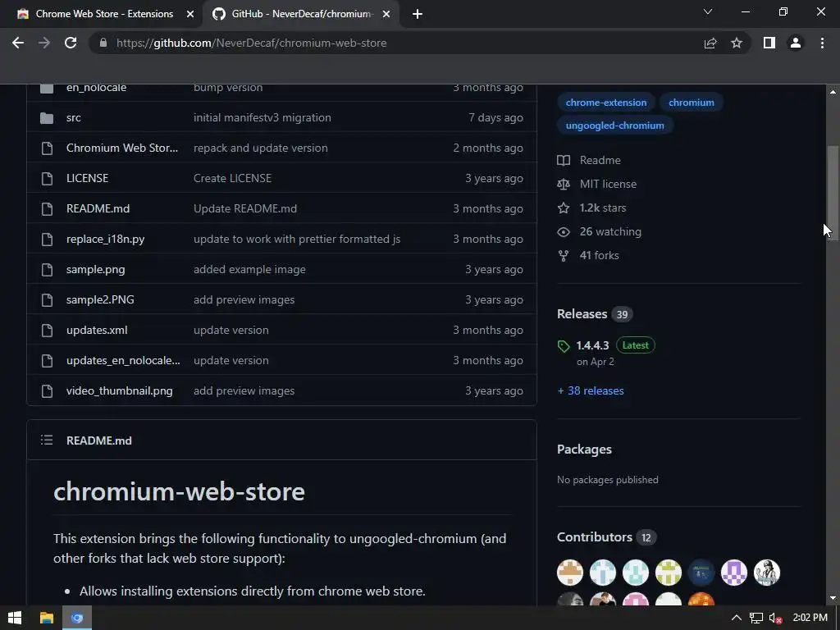Open the 1.4.4.3 latest release

click(x=592, y=345)
